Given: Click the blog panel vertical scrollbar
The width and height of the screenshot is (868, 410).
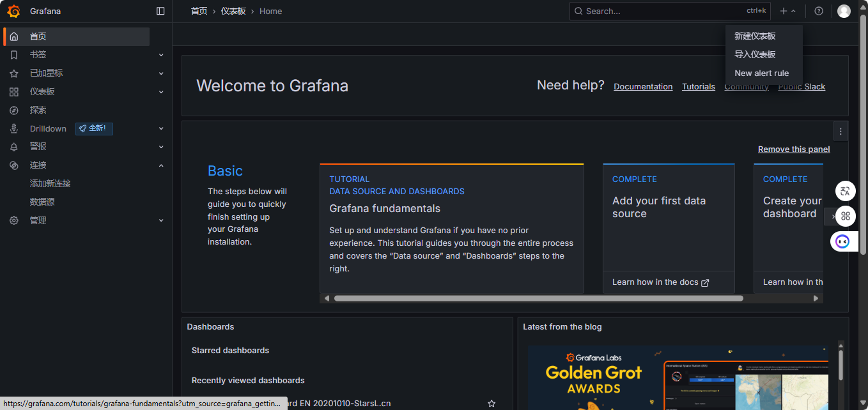Looking at the screenshot, I should click(x=841, y=365).
